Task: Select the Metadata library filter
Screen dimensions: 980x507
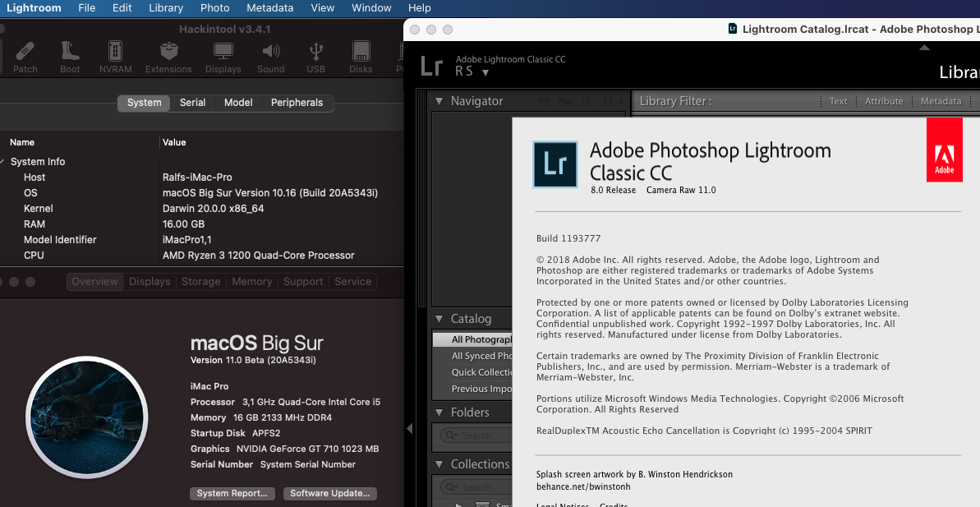Action: [941, 100]
